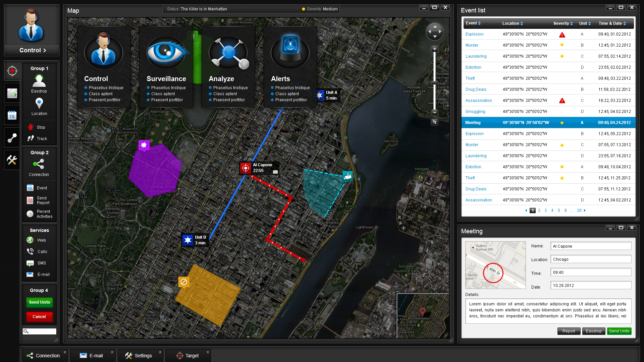Sort Event list by Location column
644x362 pixels.
(x=513, y=23)
